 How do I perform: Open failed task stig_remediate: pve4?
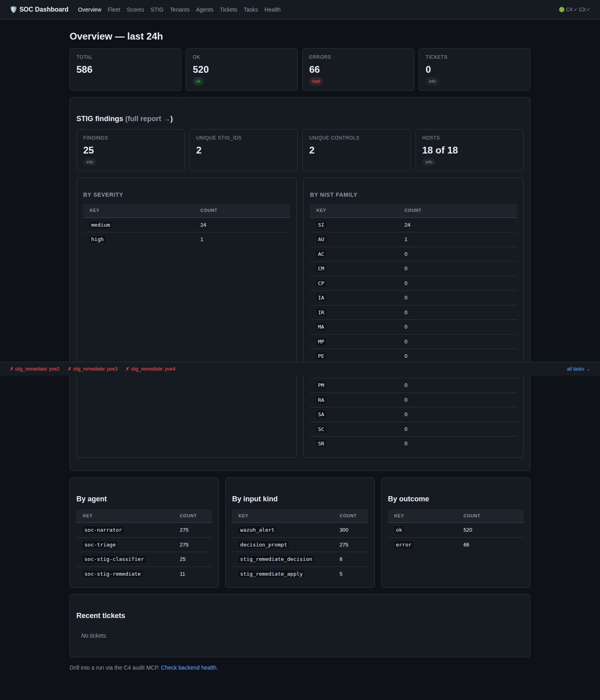(151, 369)
